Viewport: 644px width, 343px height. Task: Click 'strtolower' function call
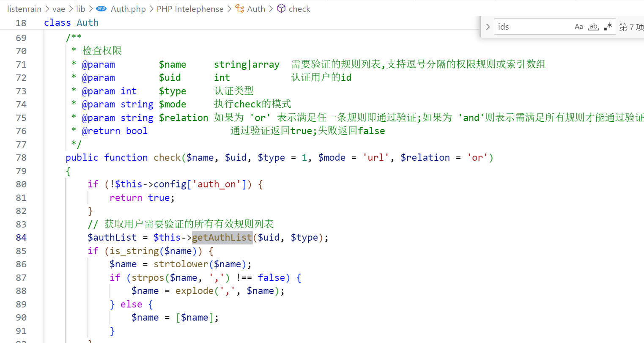click(181, 264)
